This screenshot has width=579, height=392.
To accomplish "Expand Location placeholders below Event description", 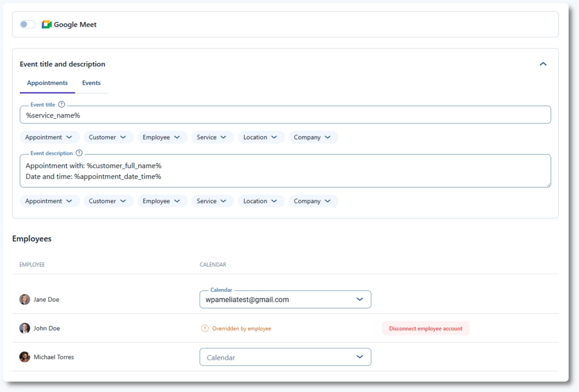I will pos(261,201).
